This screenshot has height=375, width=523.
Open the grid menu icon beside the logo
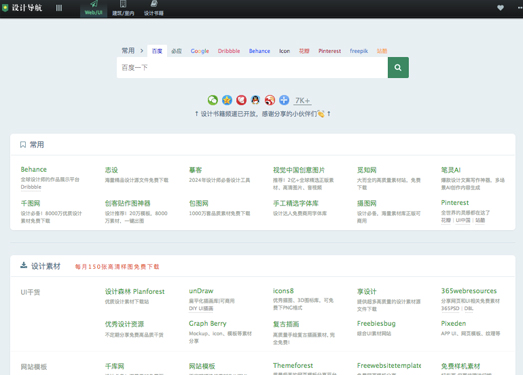pyautogui.click(x=59, y=8)
